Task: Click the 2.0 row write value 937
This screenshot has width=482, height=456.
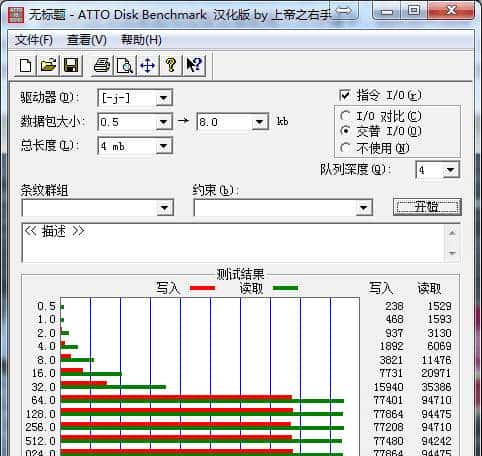Action: point(394,333)
